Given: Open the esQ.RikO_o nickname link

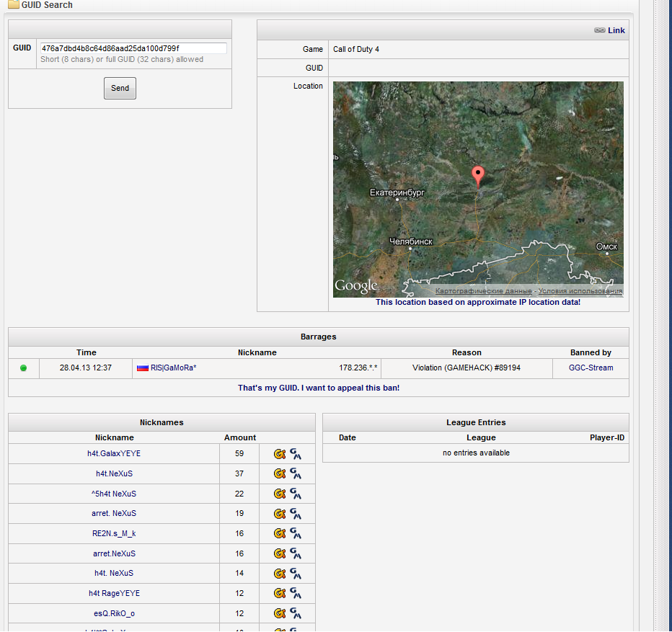Looking at the screenshot, I should coord(114,613).
